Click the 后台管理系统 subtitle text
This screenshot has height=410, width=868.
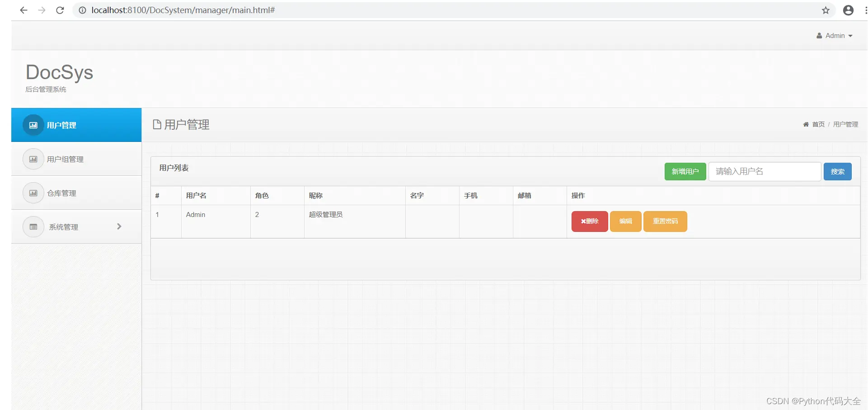46,90
